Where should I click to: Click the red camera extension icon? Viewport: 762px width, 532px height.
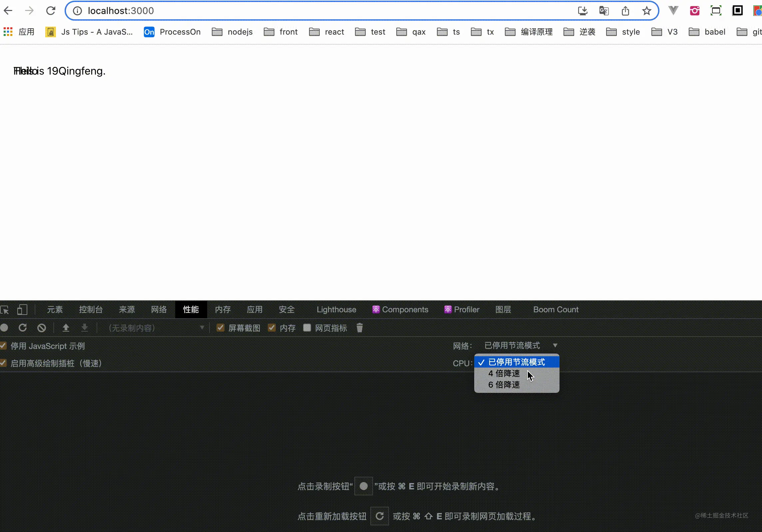(694, 11)
